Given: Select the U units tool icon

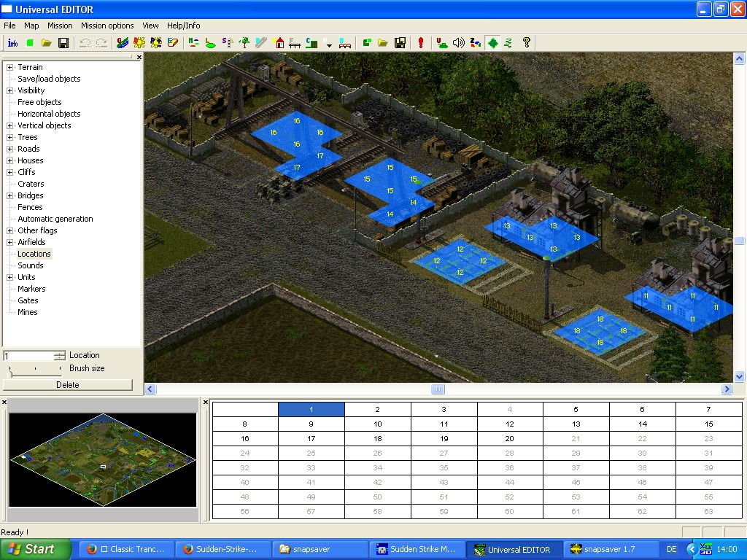Looking at the screenshot, I should (x=441, y=43).
